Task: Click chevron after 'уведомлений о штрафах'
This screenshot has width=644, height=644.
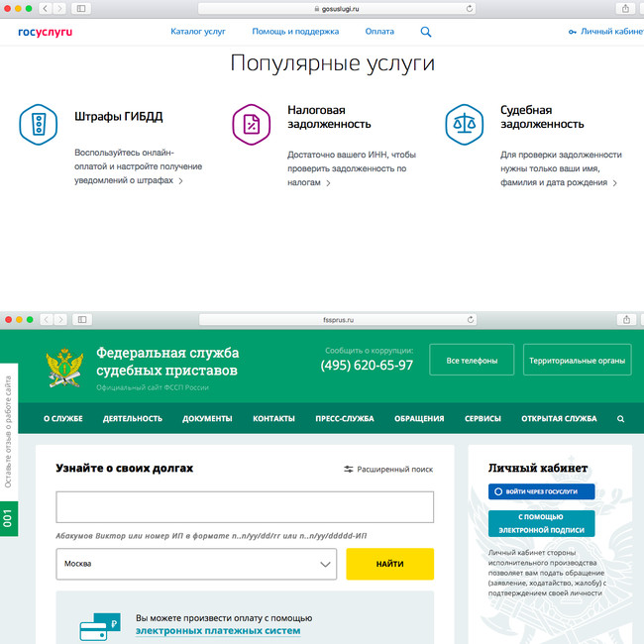Action: point(180,180)
